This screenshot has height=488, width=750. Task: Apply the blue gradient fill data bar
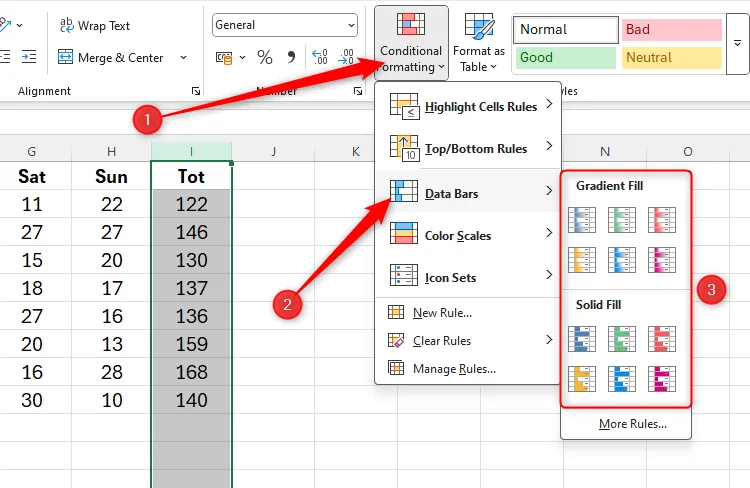click(x=581, y=219)
